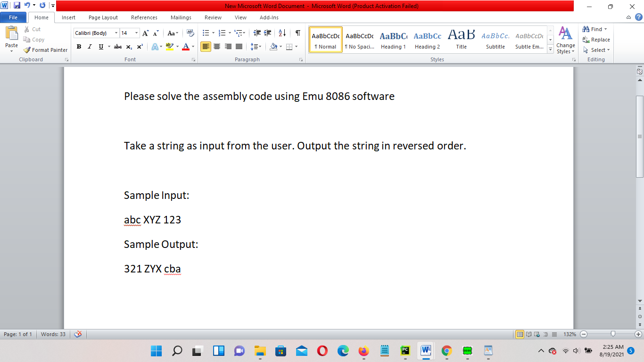
Task: Select the Superscript icon
Action: 140,47
